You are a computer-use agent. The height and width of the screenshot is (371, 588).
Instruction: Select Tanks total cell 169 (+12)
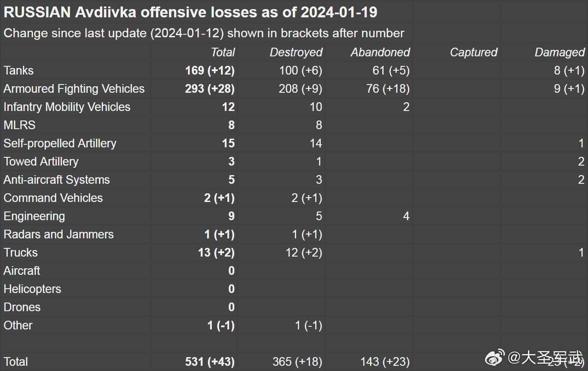[210, 71]
